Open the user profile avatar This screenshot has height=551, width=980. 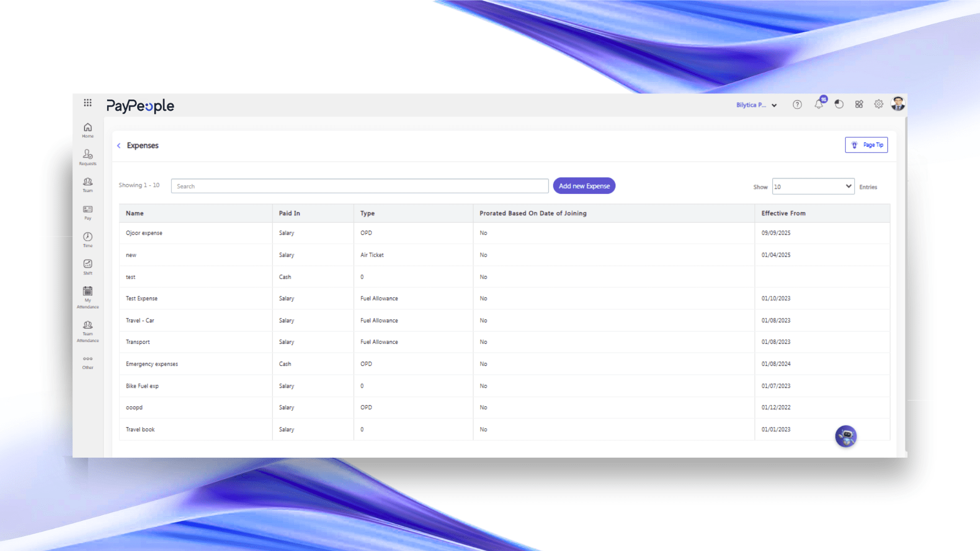tap(898, 104)
